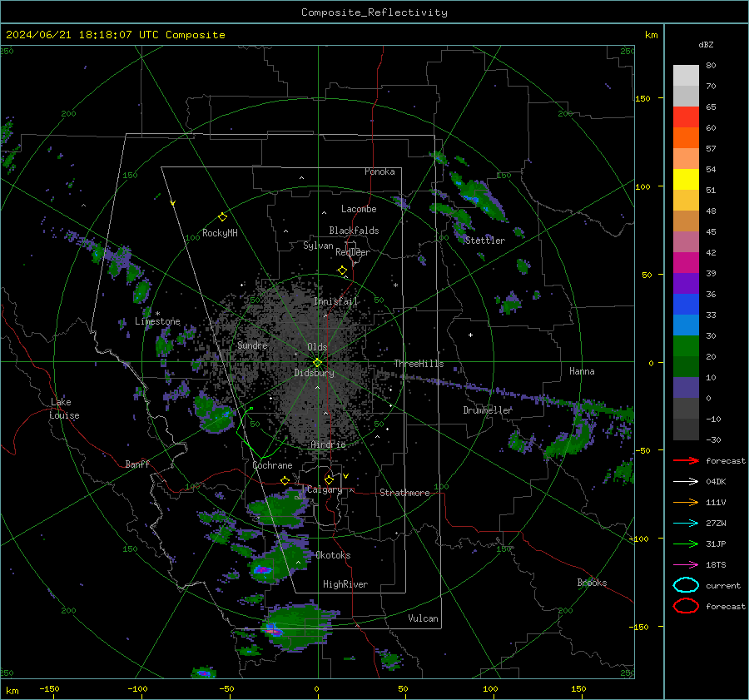
Task: Click the cyan 27ZW arrow legend icon
Action: 686,524
